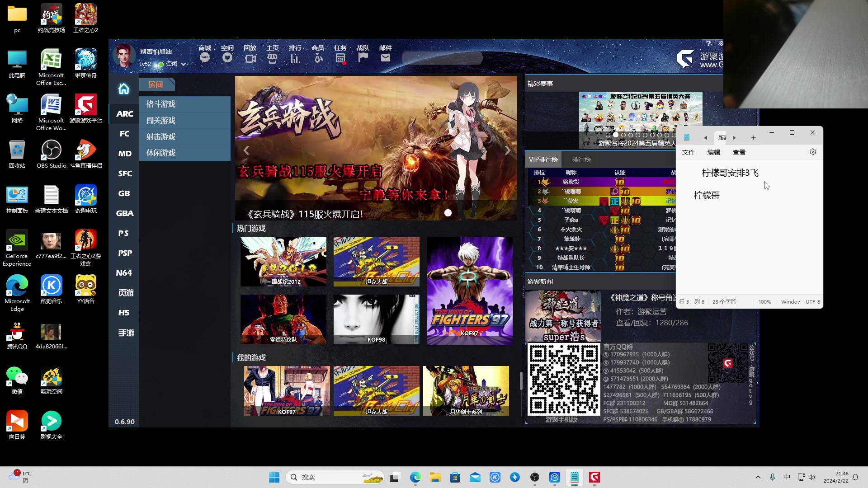
Task: Click the highlighted banner carousel dot
Action: [x=448, y=213]
